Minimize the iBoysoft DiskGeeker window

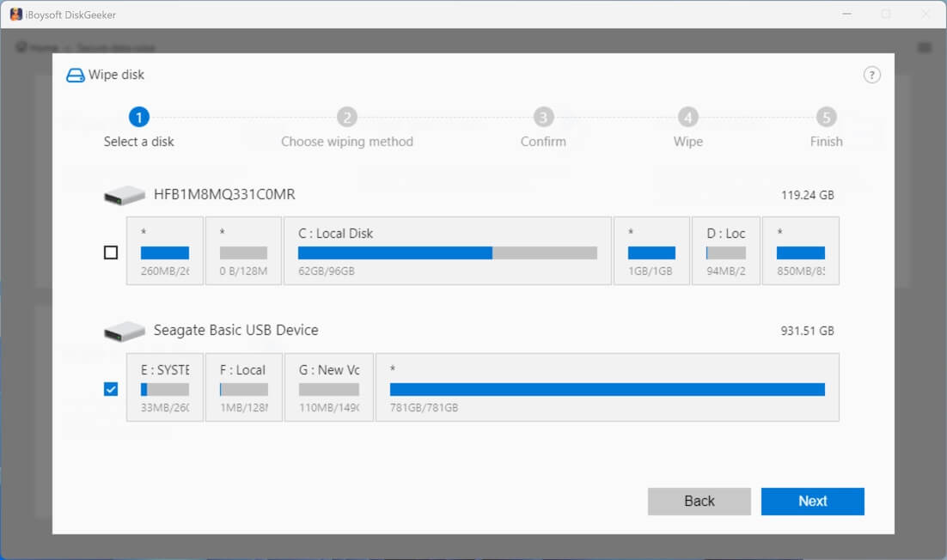tap(846, 14)
